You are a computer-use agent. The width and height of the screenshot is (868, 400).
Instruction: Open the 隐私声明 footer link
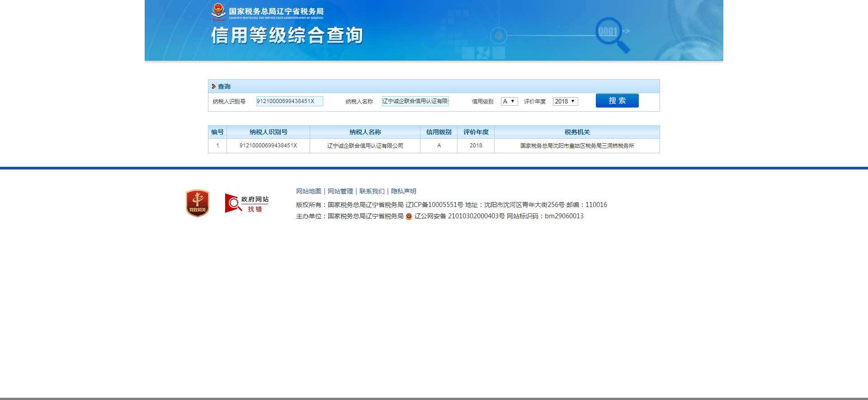click(x=403, y=191)
